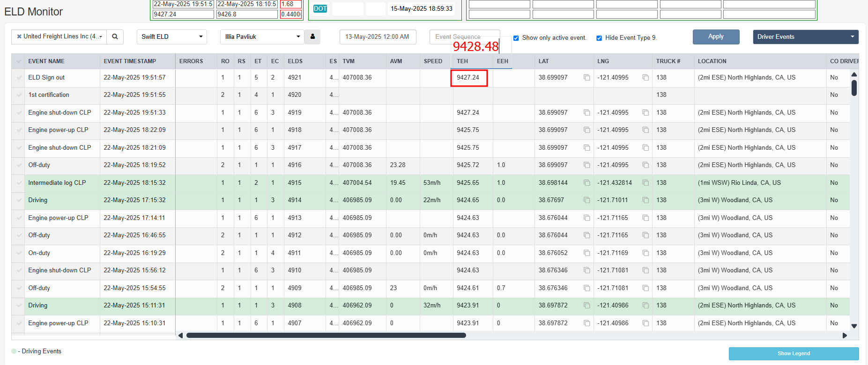This screenshot has height=365, width=868.
Task: Click the DOT badge icon
Action: [320, 9]
